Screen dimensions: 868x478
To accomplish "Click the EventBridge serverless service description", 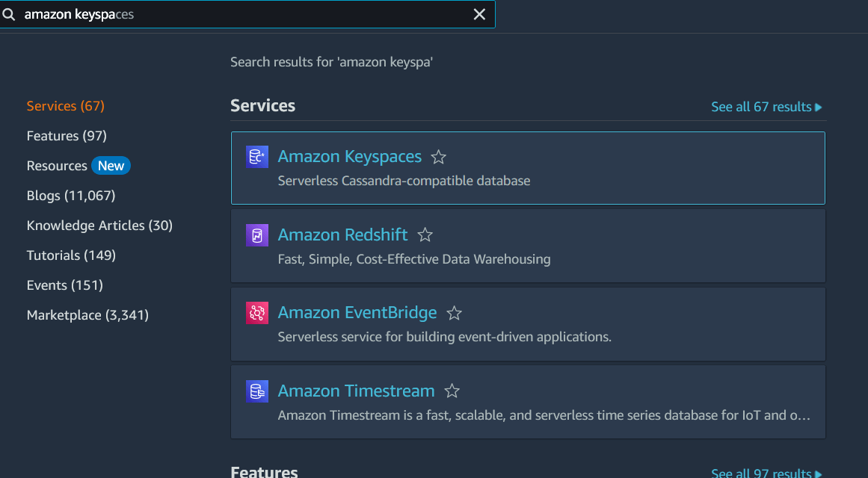I will tap(445, 336).
